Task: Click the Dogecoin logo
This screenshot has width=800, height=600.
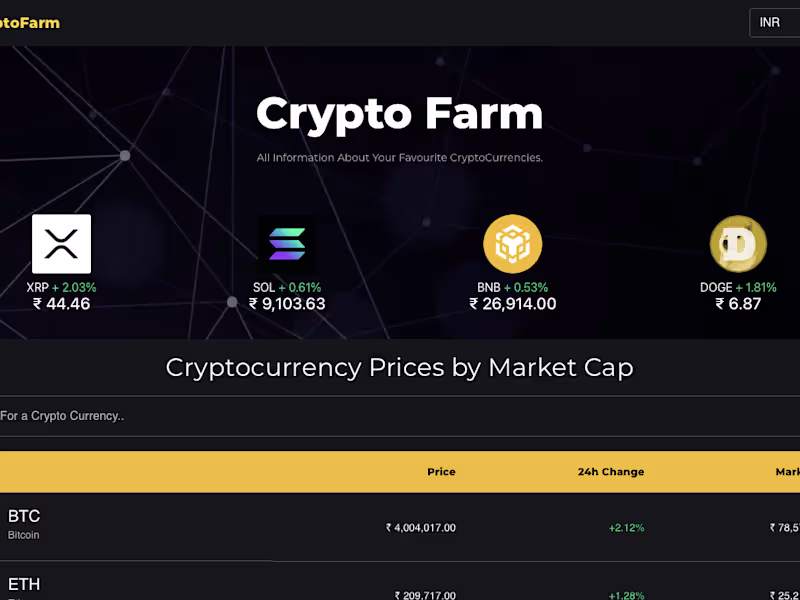Action: (738, 244)
